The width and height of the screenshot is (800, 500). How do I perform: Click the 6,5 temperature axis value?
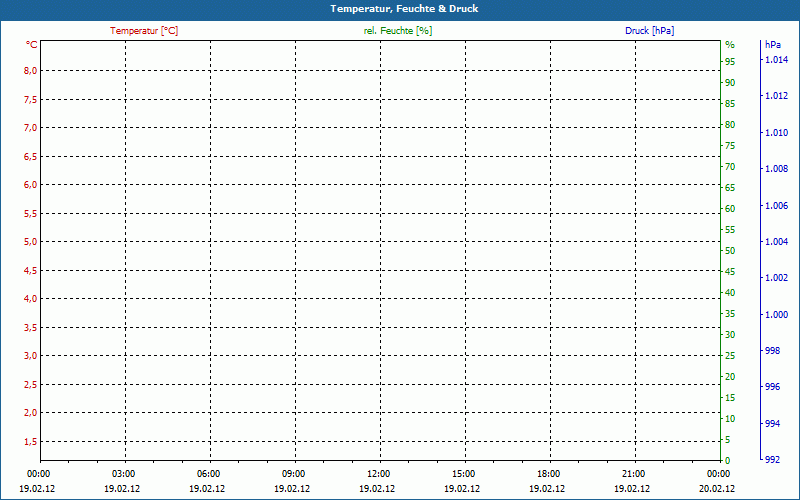pyautogui.click(x=31, y=156)
